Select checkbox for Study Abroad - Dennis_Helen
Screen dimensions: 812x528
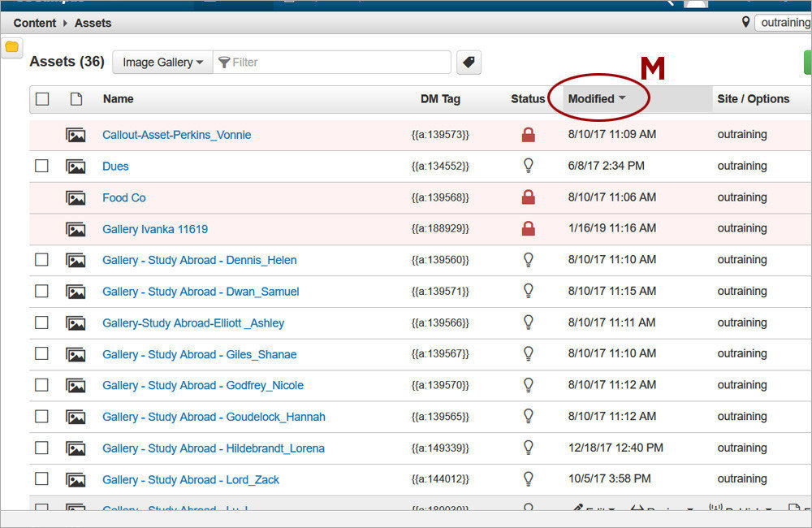point(41,260)
